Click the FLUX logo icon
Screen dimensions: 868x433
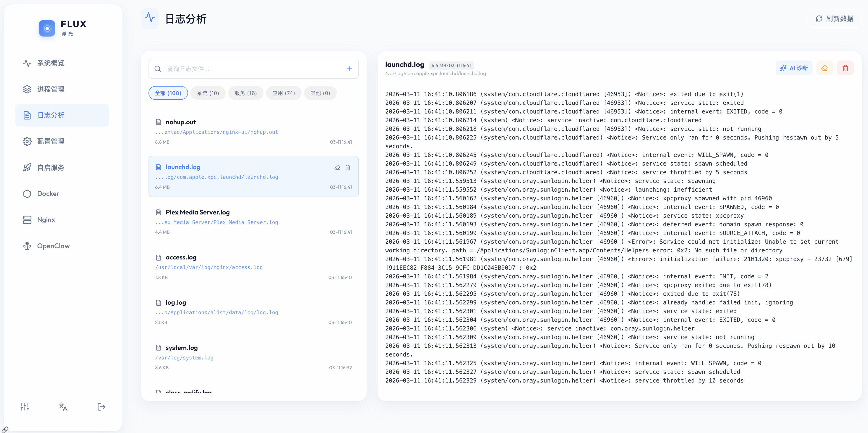(47, 28)
